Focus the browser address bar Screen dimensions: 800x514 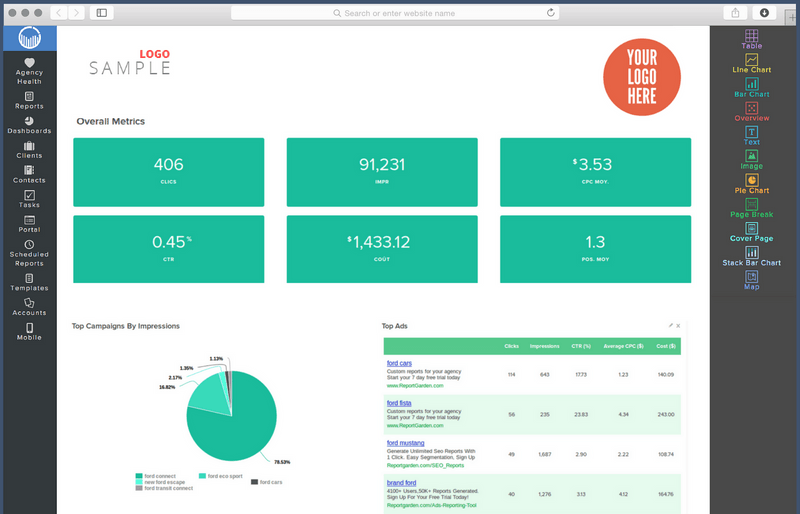[395, 13]
